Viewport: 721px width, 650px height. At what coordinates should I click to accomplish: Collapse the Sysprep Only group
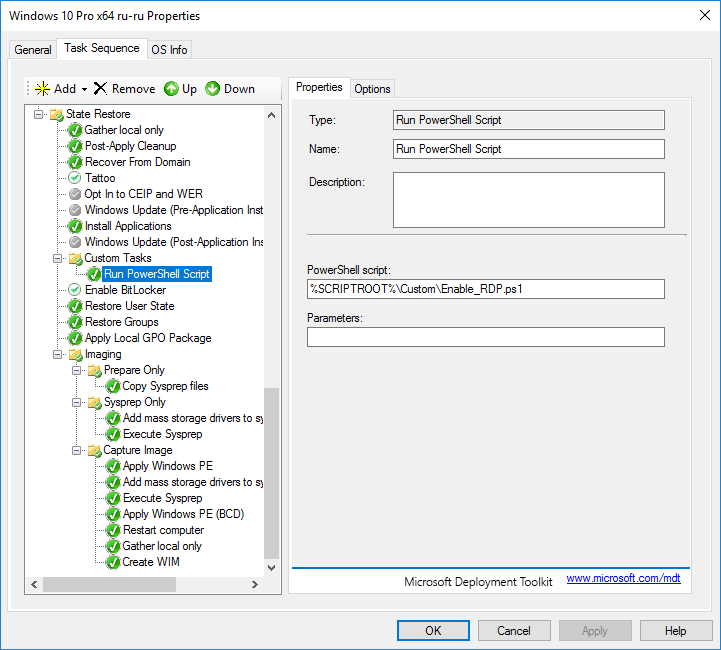click(x=77, y=403)
